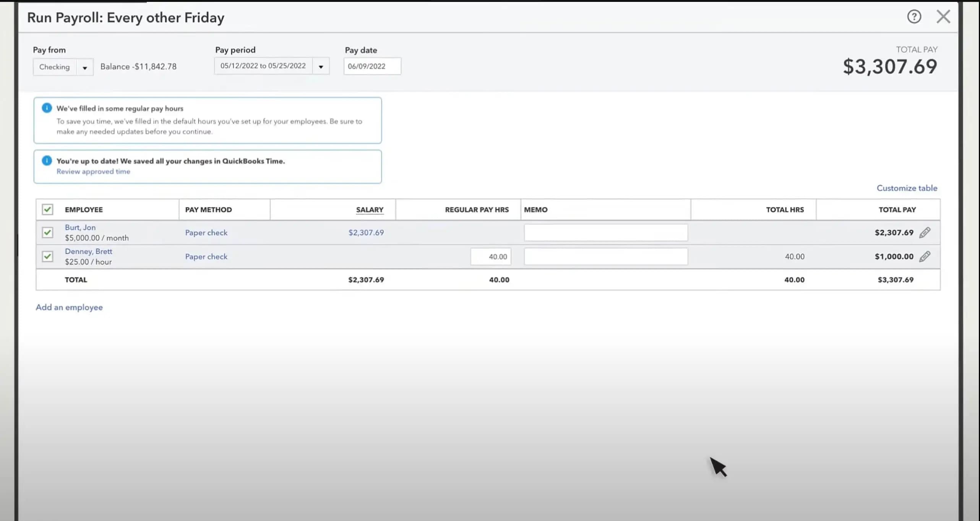Click info icon for QuickBooks Time notice
Viewport: 980px width, 521px height.
47,161
